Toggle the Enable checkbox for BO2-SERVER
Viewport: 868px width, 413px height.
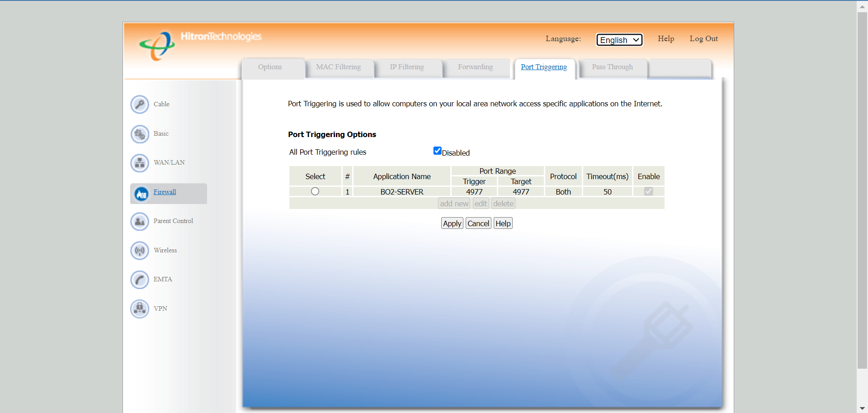(649, 191)
